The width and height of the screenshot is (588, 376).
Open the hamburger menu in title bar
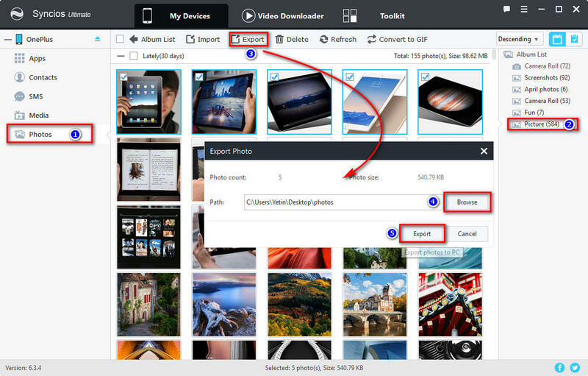pyautogui.click(x=525, y=10)
